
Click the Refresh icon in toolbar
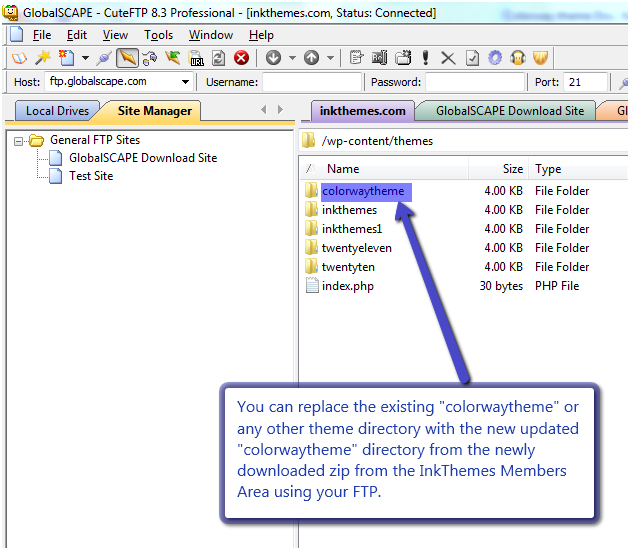coord(218,58)
